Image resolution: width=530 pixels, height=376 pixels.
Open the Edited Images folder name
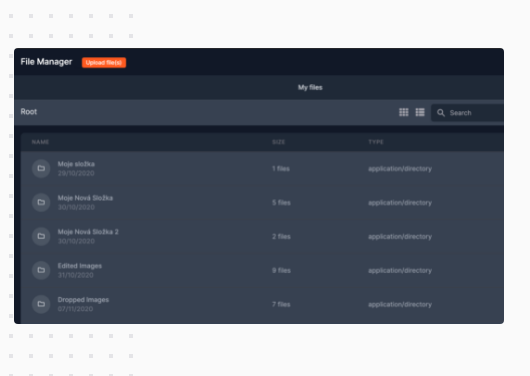[x=79, y=266]
